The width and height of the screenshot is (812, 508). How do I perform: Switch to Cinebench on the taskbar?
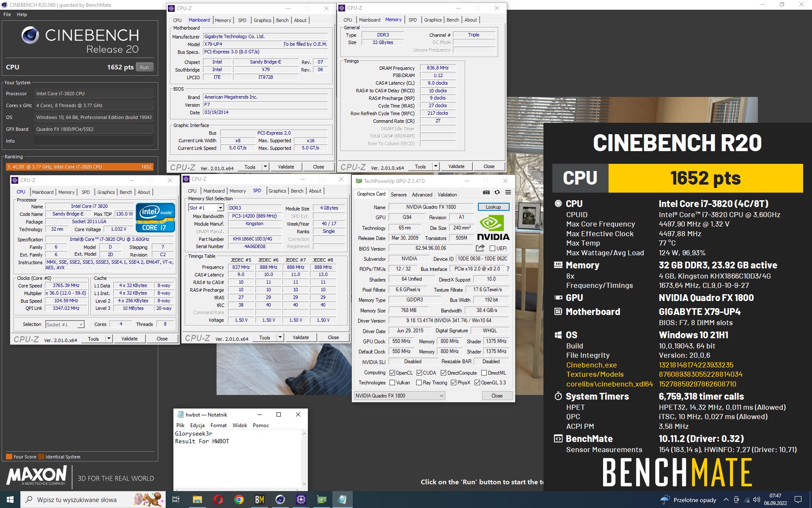click(x=280, y=500)
